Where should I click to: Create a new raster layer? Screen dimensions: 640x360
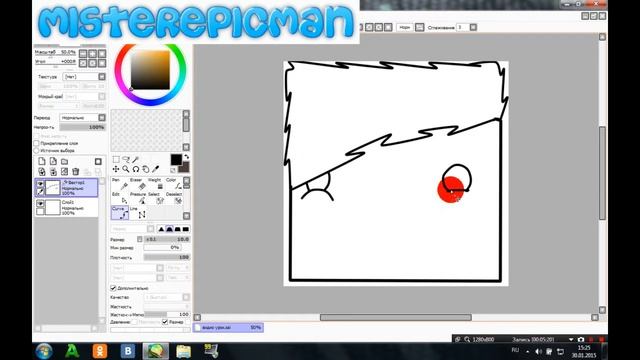pyautogui.click(x=42, y=161)
